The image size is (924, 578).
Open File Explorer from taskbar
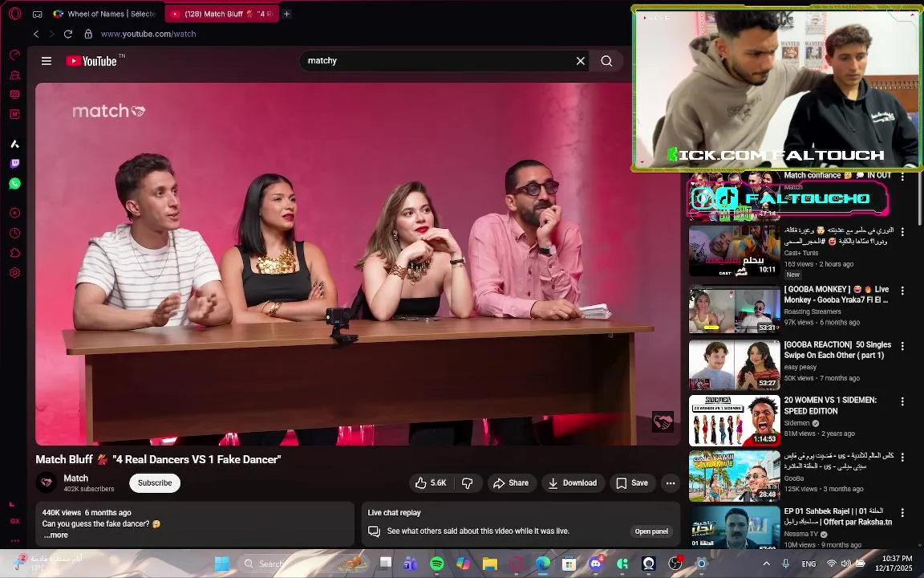point(490,564)
